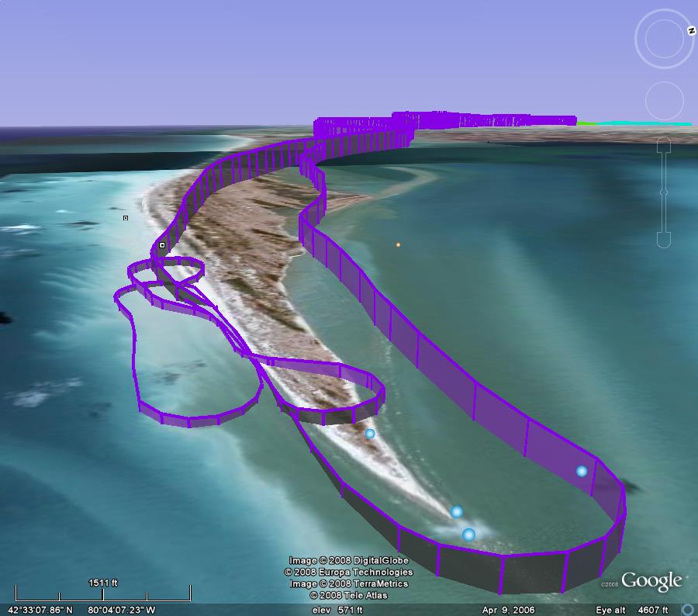
Task: Click the zoom in end of zoom slider
Action: pos(663,145)
